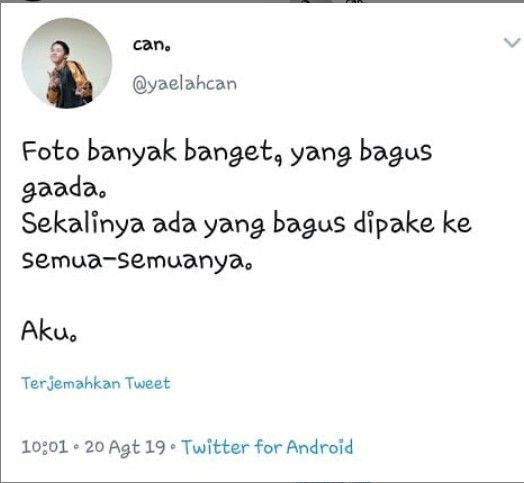The image size is (524, 483).
Task: Click the person pictured inside the avatar
Action: coord(69,75)
